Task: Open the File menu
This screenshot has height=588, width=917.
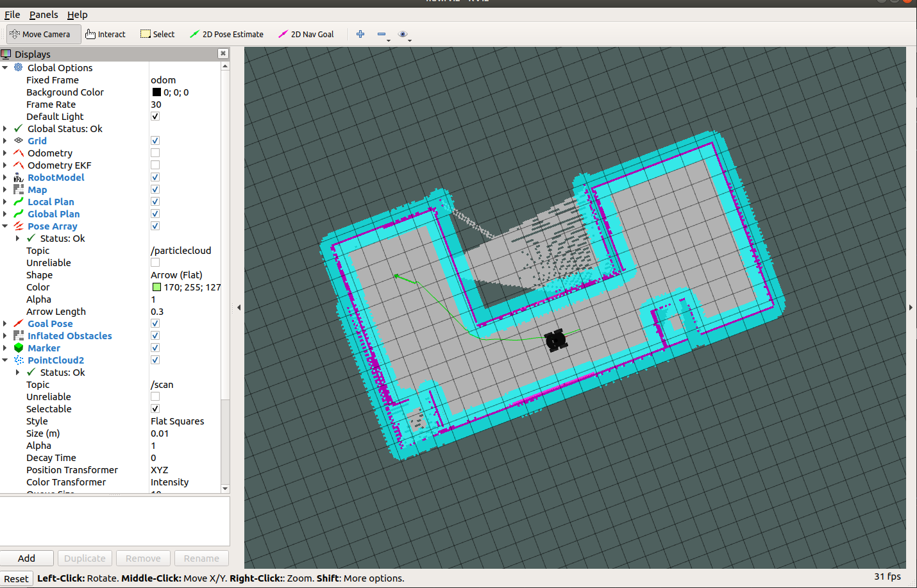Action: (x=12, y=15)
